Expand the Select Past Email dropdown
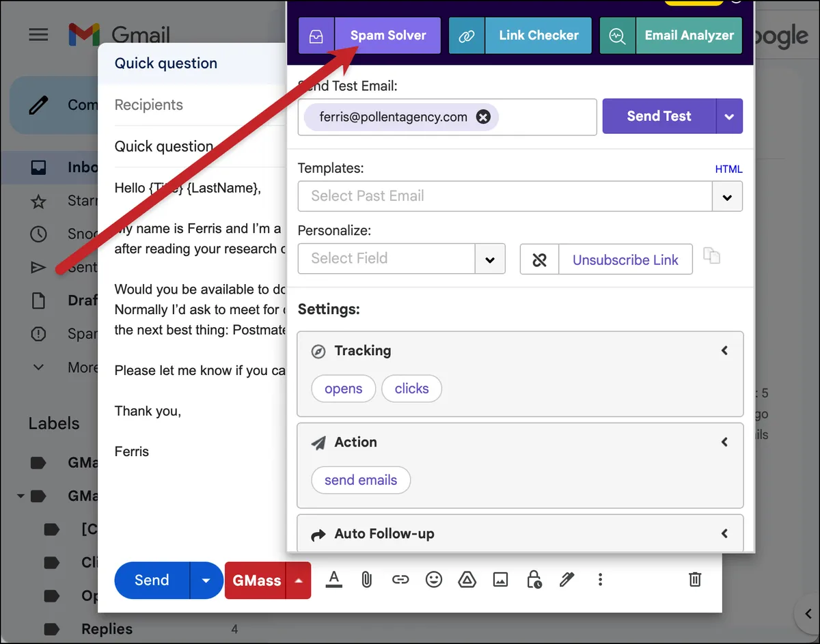The width and height of the screenshot is (820, 644). click(727, 197)
